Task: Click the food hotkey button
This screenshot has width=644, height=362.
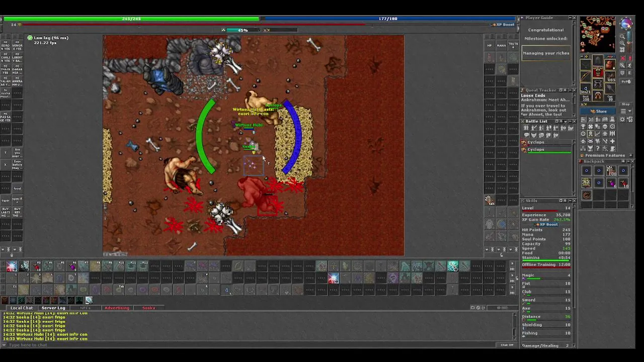Action: coord(17,189)
